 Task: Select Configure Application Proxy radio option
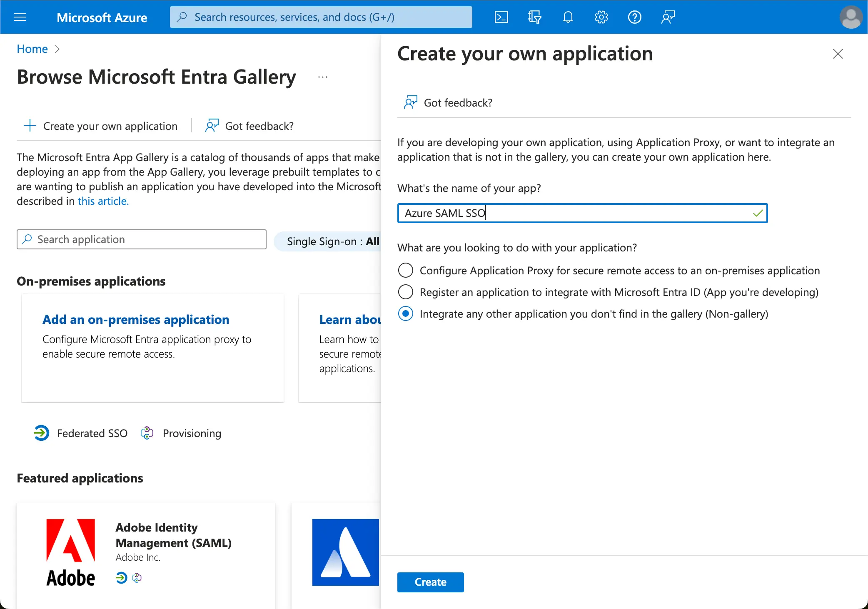click(x=405, y=270)
